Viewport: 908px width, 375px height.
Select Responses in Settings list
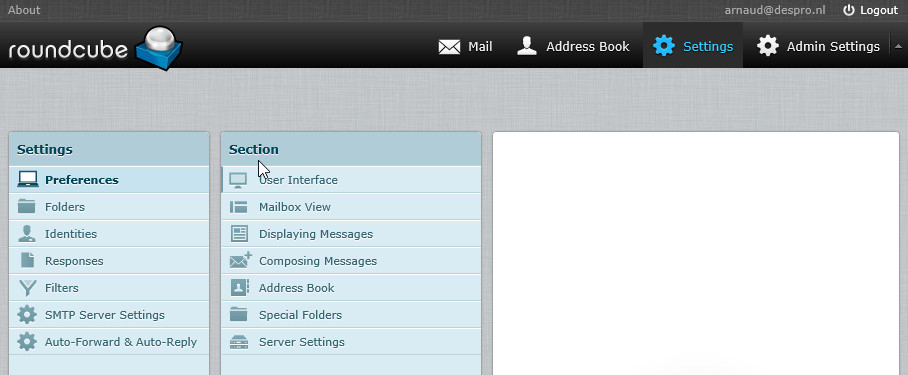pos(109,260)
